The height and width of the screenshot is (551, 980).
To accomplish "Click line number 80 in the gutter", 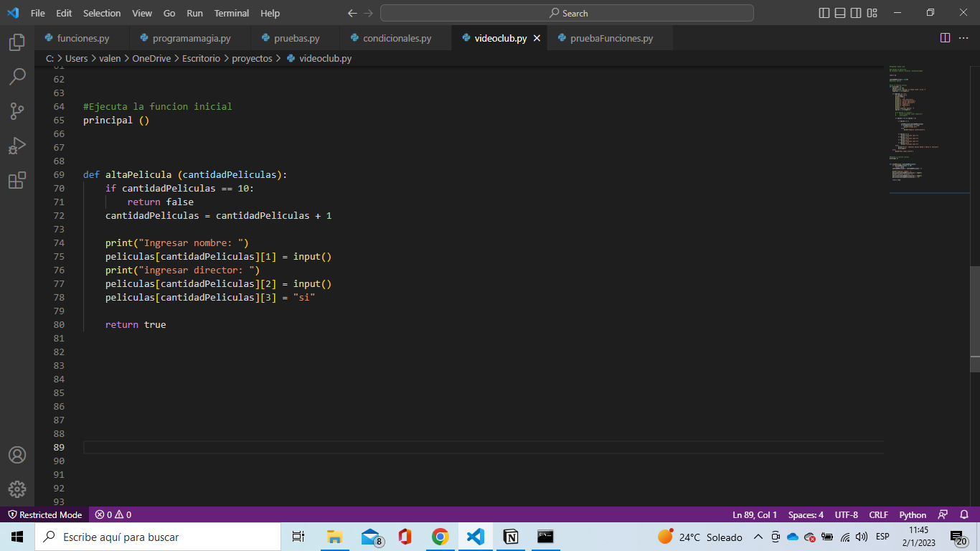I will pyautogui.click(x=59, y=324).
